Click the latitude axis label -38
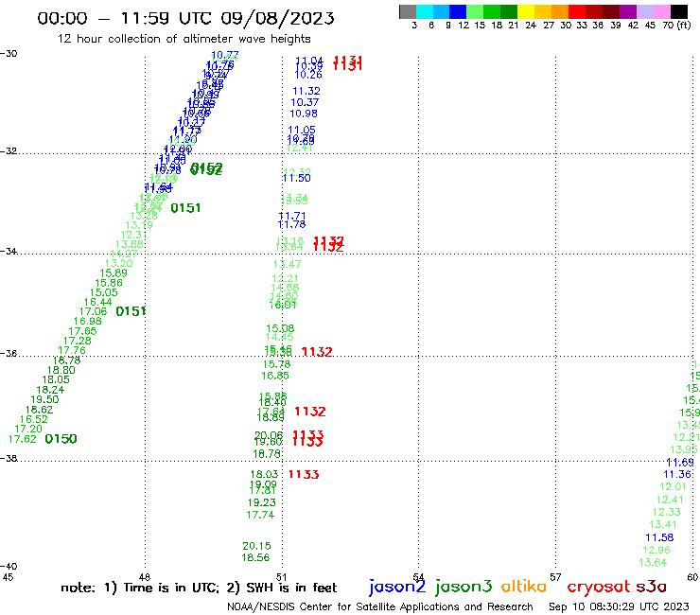This screenshot has height=615, width=700. (x=9, y=458)
